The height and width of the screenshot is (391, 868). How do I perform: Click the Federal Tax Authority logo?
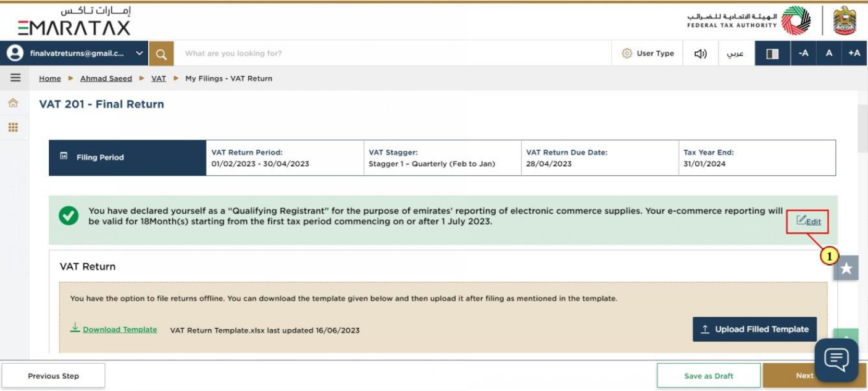pyautogui.click(x=749, y=21)
